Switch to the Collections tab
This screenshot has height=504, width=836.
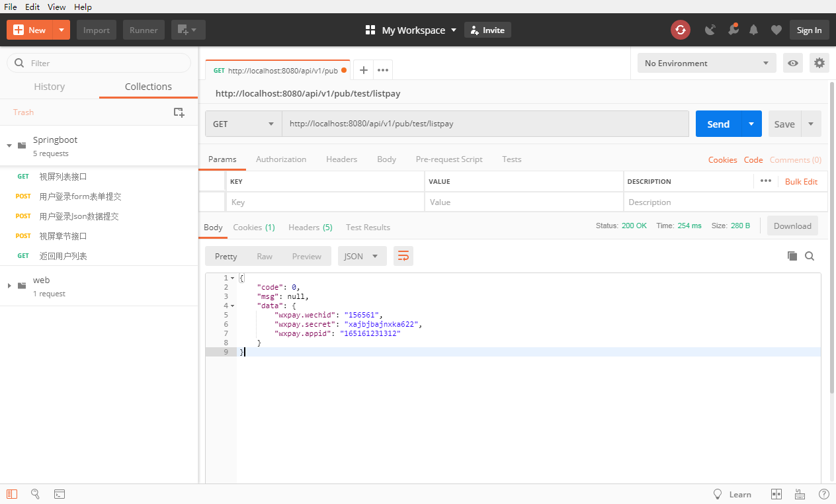[x=148, y=87]
